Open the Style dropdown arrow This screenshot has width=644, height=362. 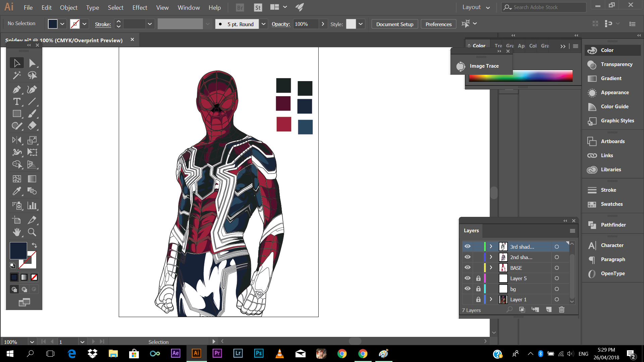click(361, 24)
